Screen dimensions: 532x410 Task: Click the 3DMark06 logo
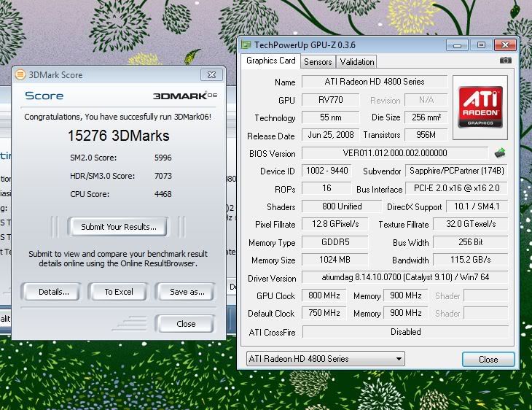(x=185, y=96)
